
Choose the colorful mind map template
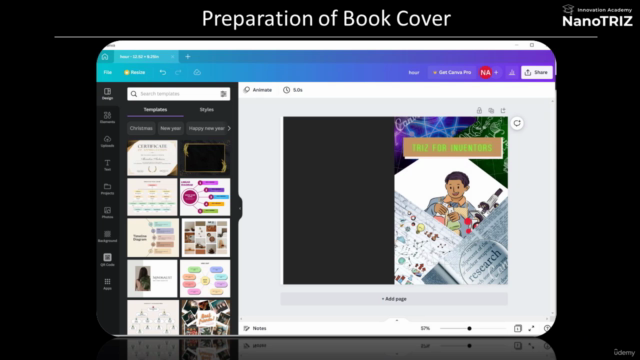click(205, 278)
